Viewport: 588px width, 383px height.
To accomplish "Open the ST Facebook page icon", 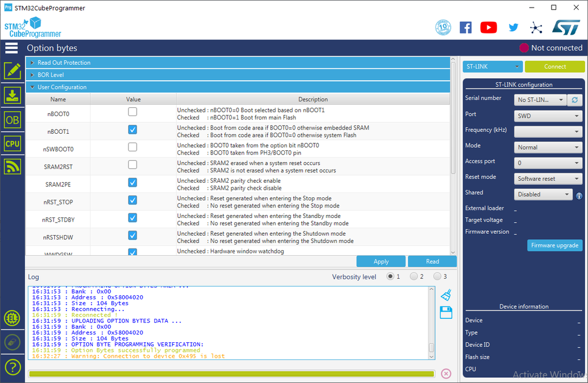I will click(x=466, y=28).
